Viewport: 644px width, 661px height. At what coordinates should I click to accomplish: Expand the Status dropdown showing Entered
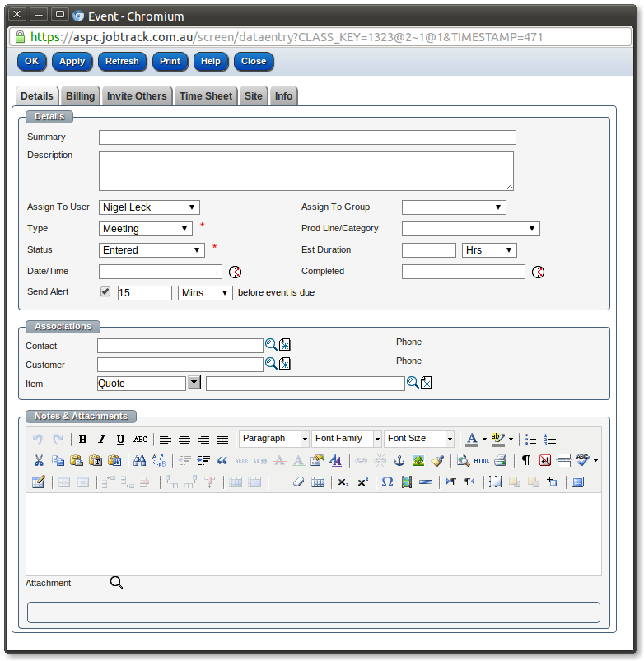click(x=152, y=250)
